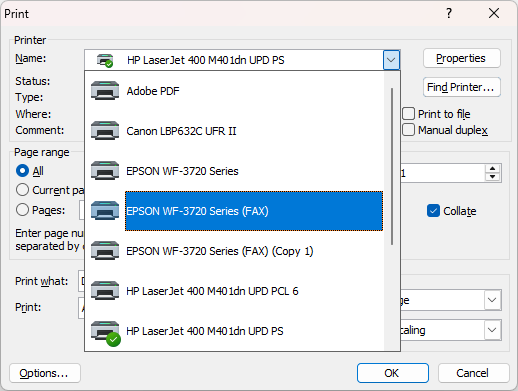The height and width of the screenshot is (391, 518).
Task: Click the number of copies input field
Action: point(442,173)
